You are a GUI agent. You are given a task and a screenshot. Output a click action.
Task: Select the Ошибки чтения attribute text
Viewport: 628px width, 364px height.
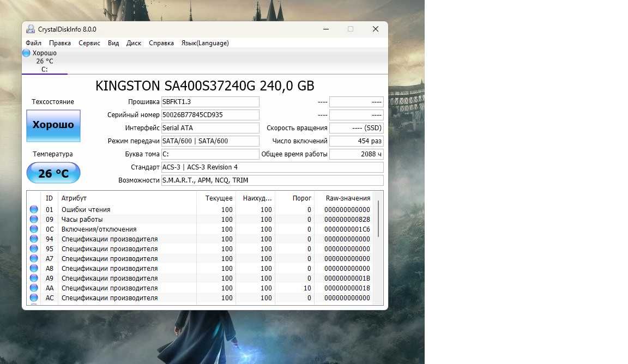coord(86,209)
